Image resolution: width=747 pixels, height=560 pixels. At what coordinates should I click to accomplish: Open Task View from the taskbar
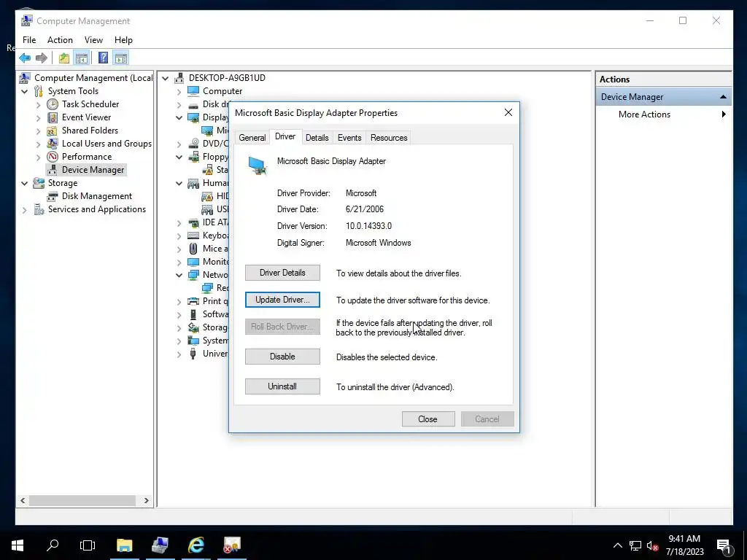click(x=88, y=545)
